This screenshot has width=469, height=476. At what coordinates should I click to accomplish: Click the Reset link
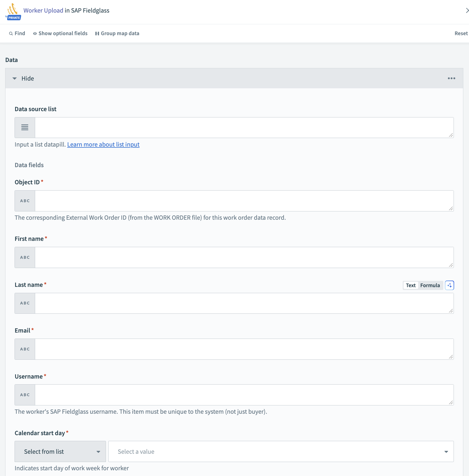point(460,33)
